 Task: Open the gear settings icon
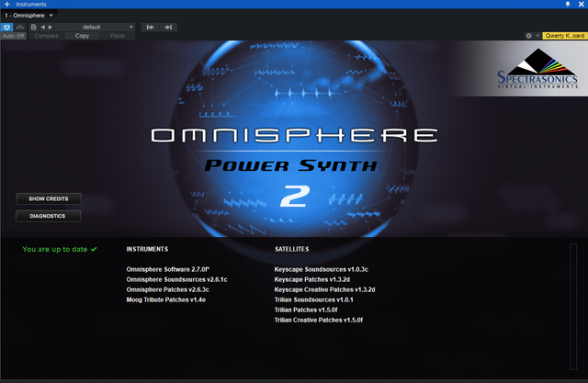pyautogui.click(x=529, y=36)
